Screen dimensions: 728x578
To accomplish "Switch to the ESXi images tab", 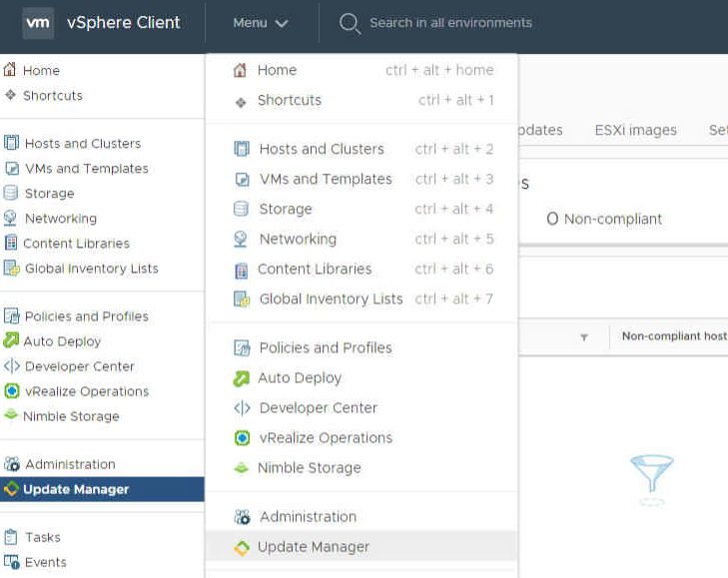I will pos(635,130).
